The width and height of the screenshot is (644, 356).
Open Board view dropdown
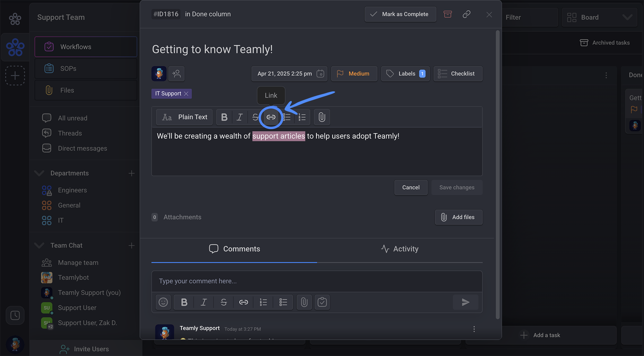point(599,17)
